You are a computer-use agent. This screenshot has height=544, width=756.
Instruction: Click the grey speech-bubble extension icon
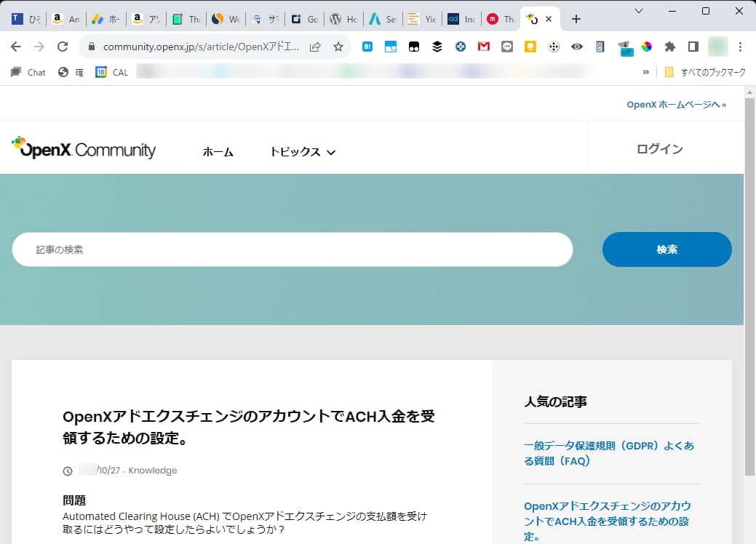[506, 47]
